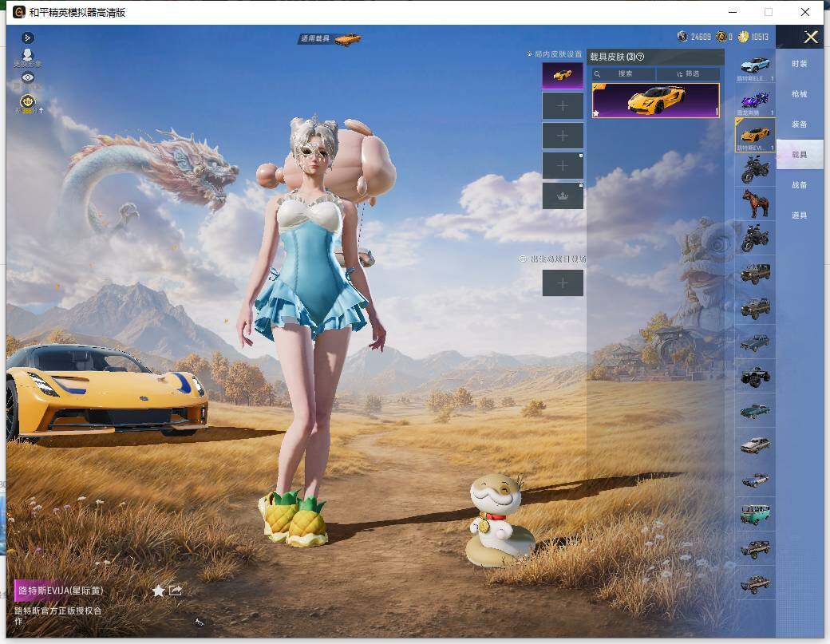This screenshot has width=830, height=644.
Task: Select the last rusty pickup vehicle
Action: click(x=755, y=583)
